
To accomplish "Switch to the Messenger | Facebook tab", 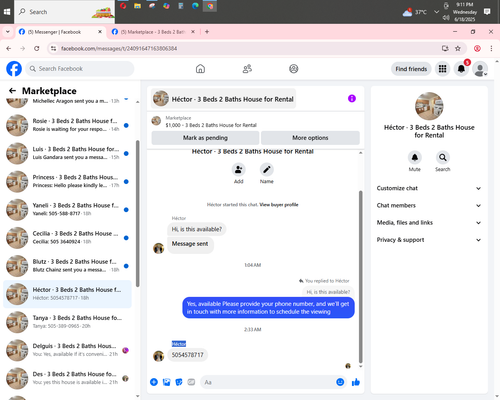I will tap(60, 32).
